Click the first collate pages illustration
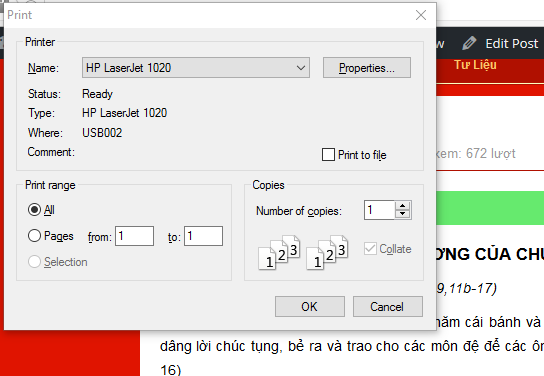 click(279, 252)
